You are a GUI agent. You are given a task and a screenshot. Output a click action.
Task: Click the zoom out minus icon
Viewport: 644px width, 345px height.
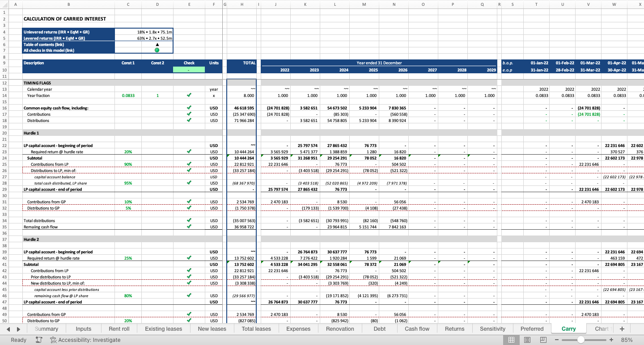(557, 340)
